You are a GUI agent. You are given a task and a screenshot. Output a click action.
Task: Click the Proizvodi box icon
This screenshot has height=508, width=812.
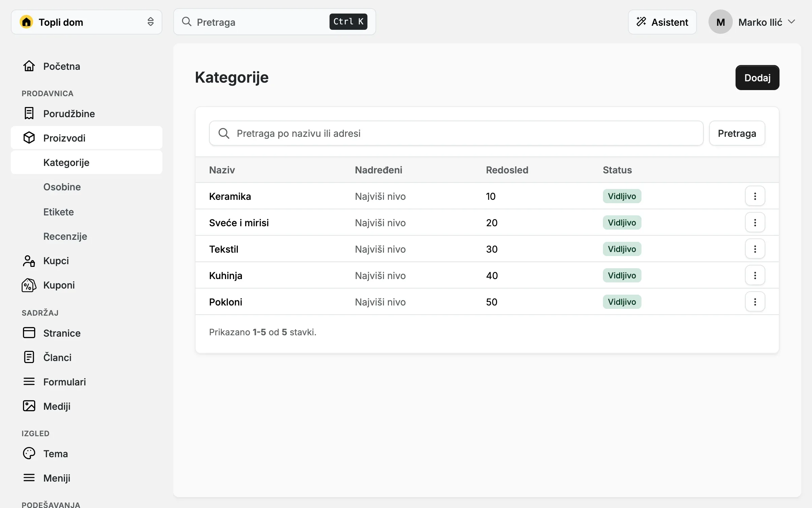tap(29, 138)
